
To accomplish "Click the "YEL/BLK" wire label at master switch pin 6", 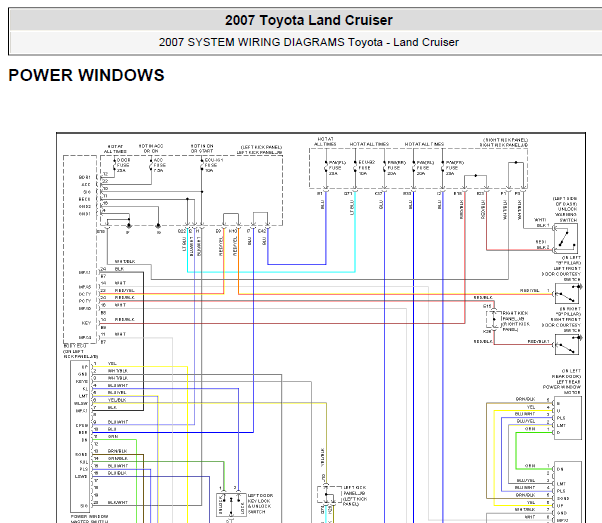I will [x=117, y=400].
